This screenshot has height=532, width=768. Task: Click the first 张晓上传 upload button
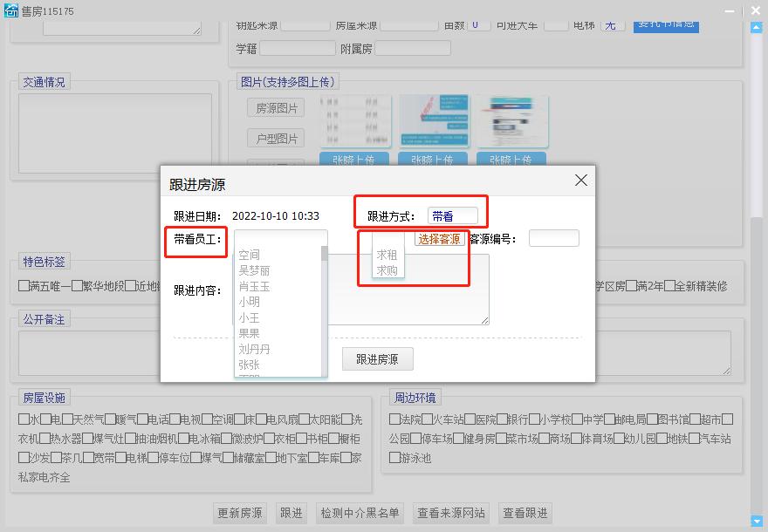[356, 160]
